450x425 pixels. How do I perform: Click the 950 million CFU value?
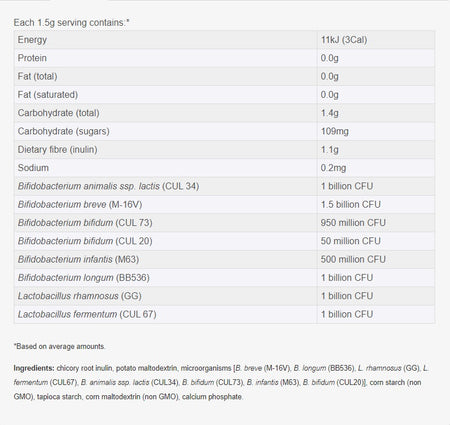(353, 223)
